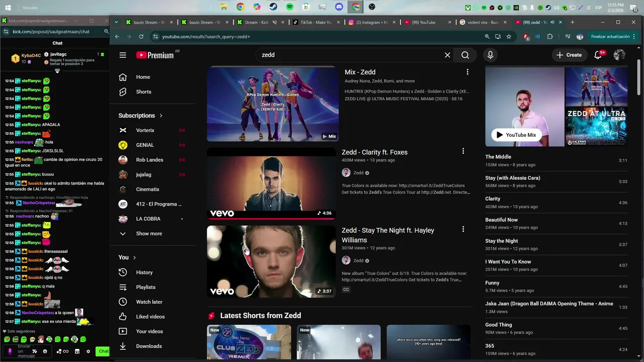Click the Create button
This screenshot has width=644, height=362.
pos(569,55)
